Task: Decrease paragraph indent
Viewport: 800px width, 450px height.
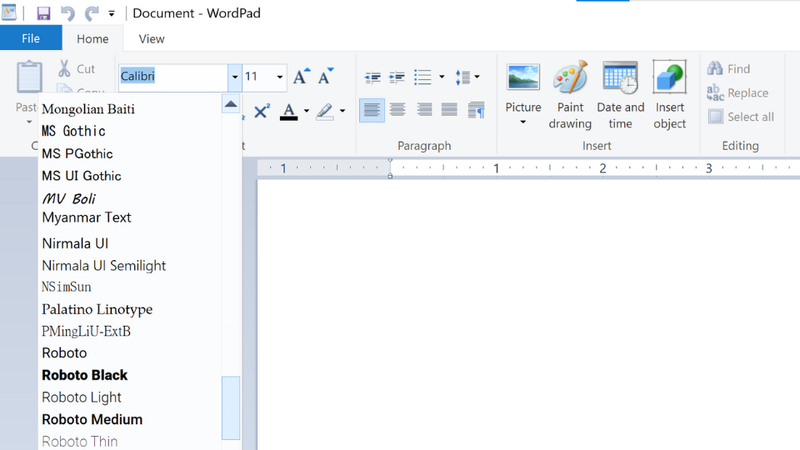Action: pos(373,77)
